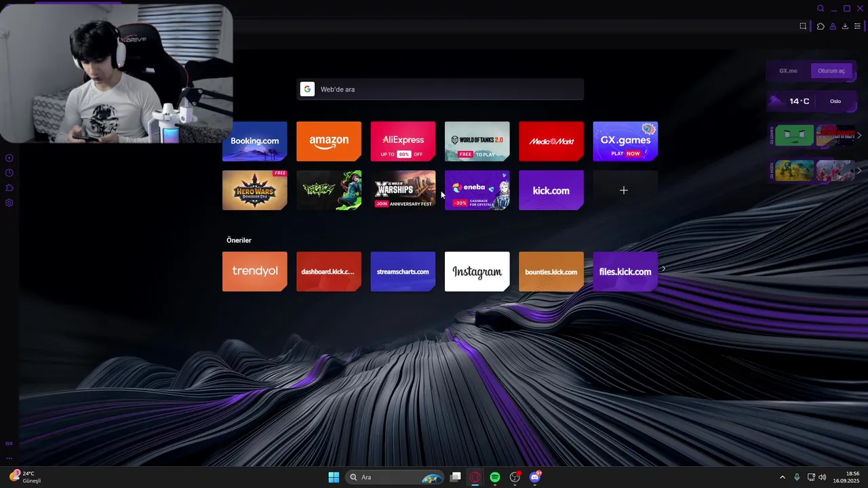The height and width of the screenshot is (488, 868).
Task: Open the Booking.com speed dial tile
Action: click(x=255, y=141)
